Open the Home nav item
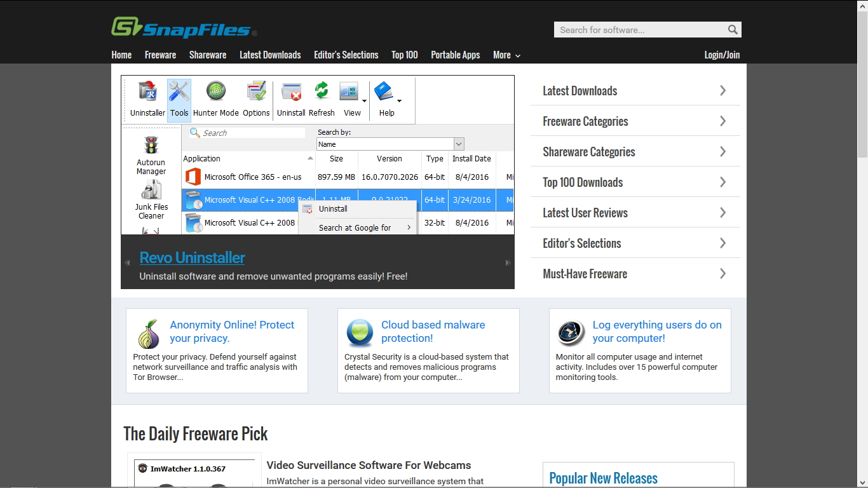Image resolution: width=868 pixels, height=488 pixels. click(x=121, y=55)
